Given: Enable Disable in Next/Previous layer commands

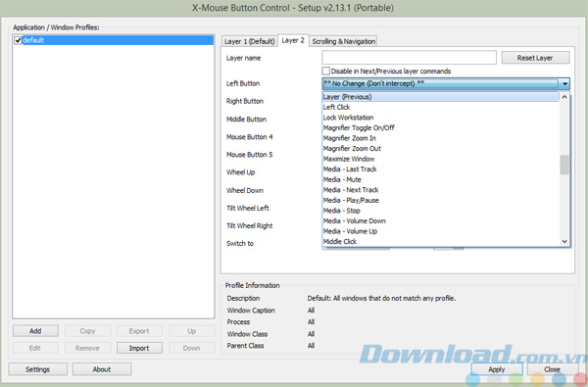Looking at the screenshot, I should pos(326,71).
